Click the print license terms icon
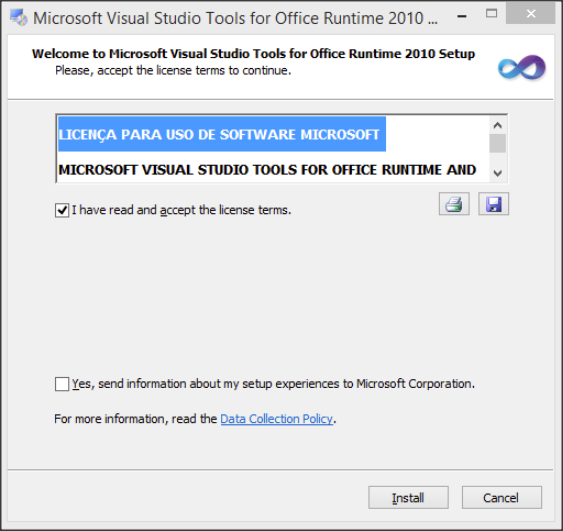The width and height of the screenshot is (563, 531). pos(454,204)
